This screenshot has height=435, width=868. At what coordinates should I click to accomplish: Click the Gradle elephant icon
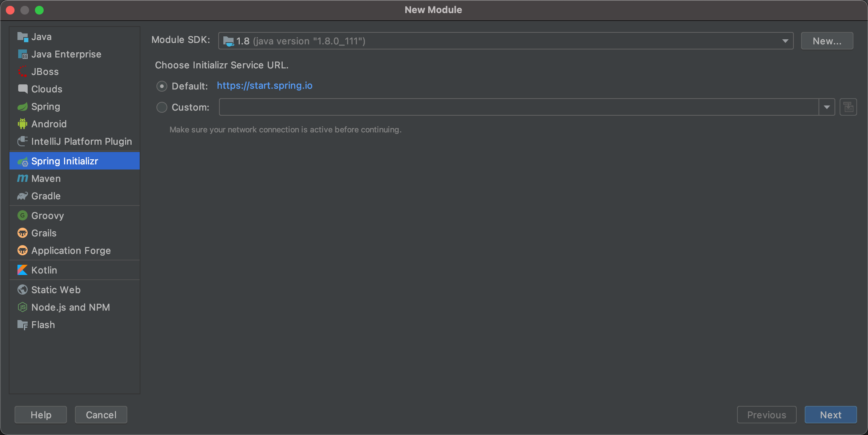point(23,196)
